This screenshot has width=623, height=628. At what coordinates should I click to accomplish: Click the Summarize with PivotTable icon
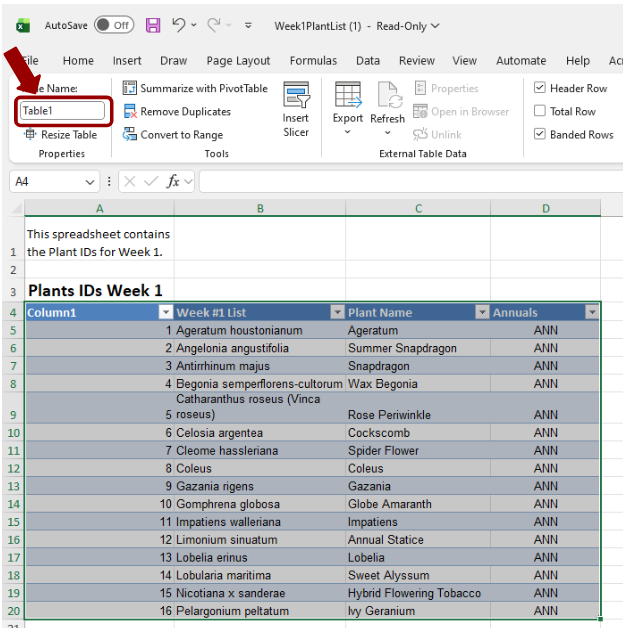point(129,88)
